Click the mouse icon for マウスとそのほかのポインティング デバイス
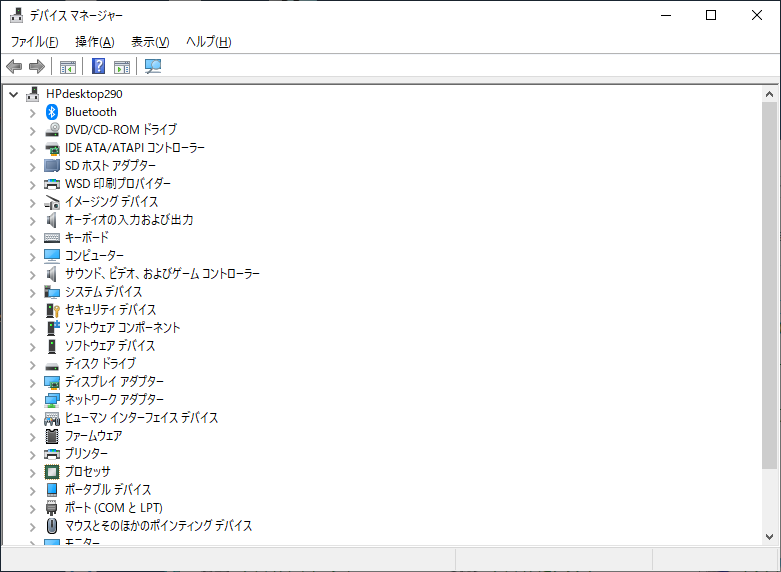 click(x=52, y=526)
